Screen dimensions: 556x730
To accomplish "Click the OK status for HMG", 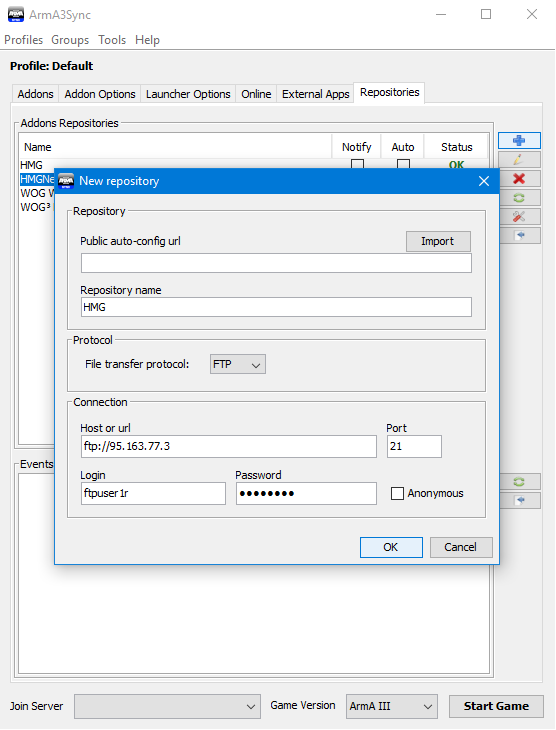I will 456,165.
